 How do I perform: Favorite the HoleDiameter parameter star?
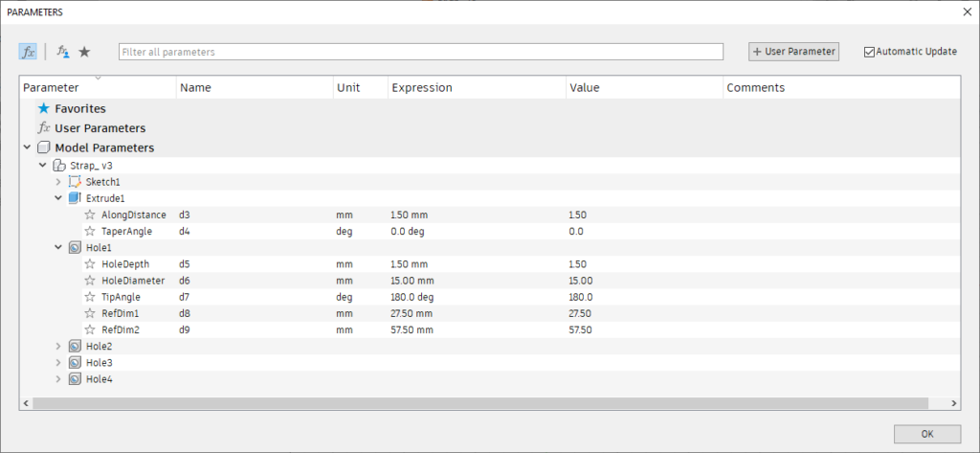coord(90,281)
